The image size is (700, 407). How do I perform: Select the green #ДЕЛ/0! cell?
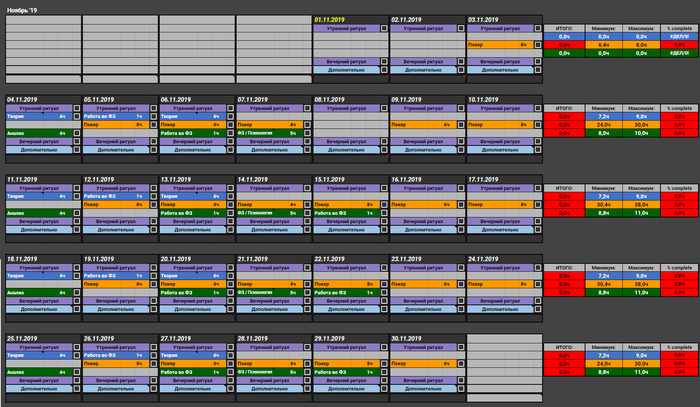pyautogui.click(x=679, y=53)
